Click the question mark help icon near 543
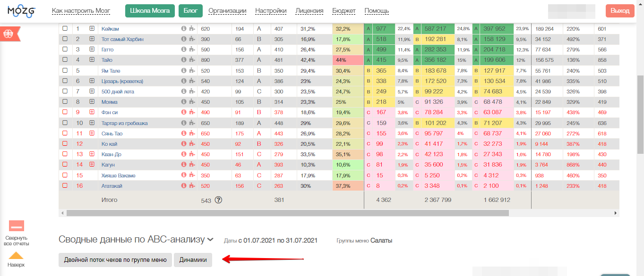Image resolution: width=644 pixels, height=276 pixels. click(x=218, y=200)
